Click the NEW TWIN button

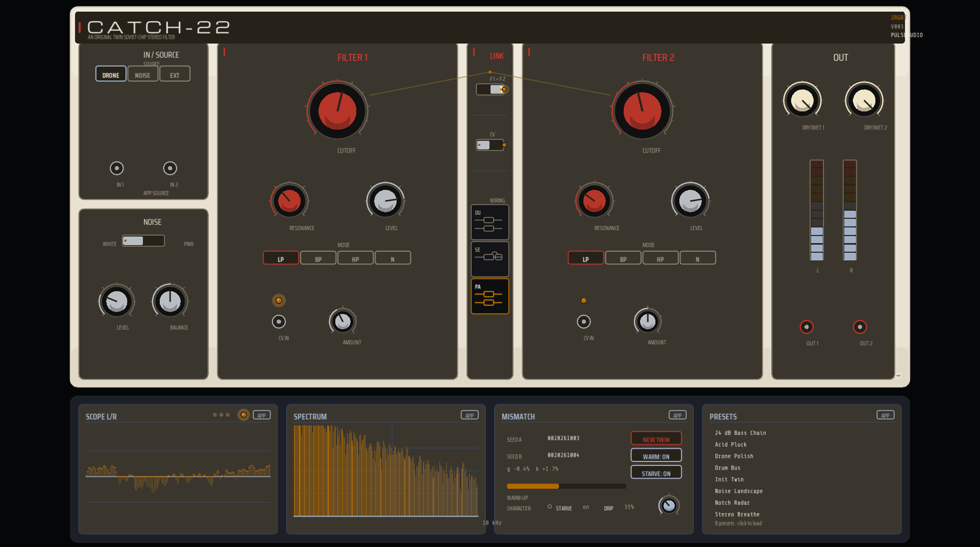[x=656, y=439]
